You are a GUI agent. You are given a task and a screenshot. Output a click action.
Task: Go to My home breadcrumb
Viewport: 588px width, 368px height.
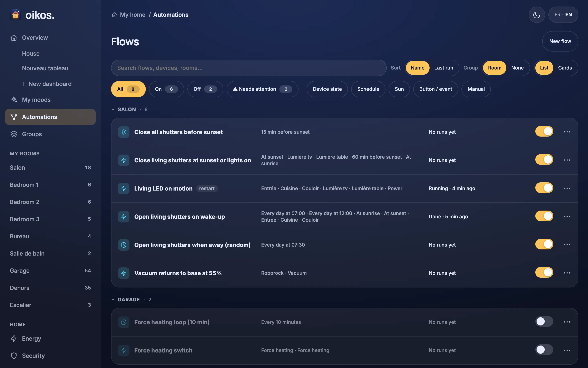pyautogui.click(x=133, y=15)
